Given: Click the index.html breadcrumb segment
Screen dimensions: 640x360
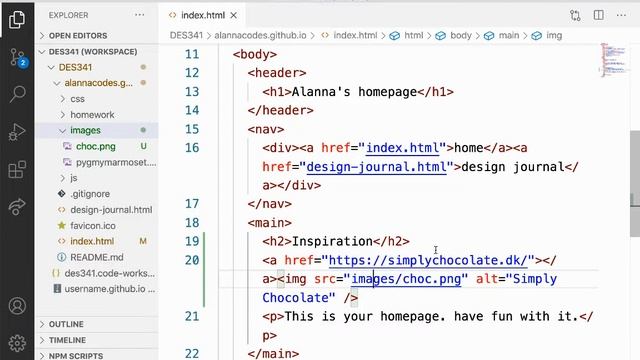Looking at the screenshot, I should (349, 36).
